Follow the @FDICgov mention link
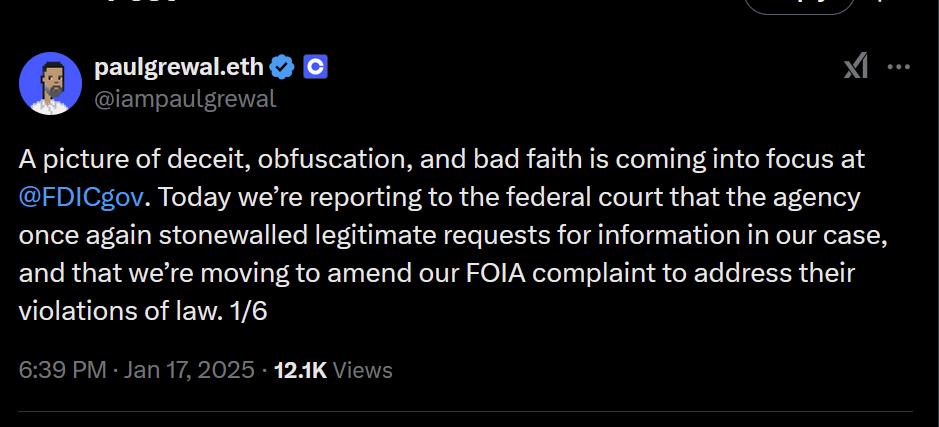 [x=84, y=196]
